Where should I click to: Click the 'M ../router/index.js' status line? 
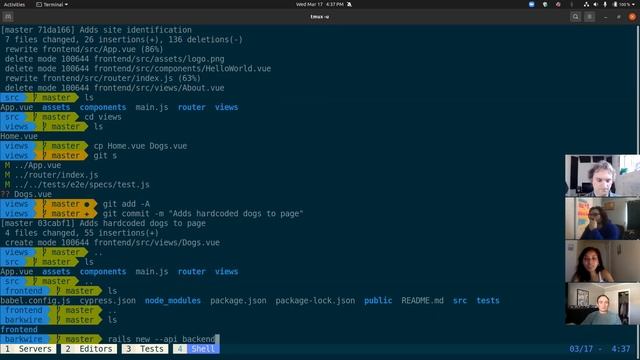(51, 175)
